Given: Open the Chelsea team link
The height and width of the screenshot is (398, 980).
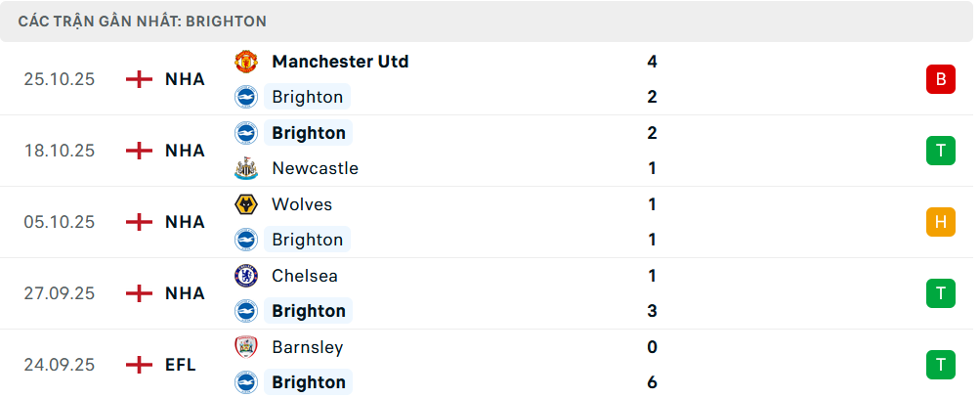Looking at the screenshot, I should pyautogui.click(x=305, y=276).
